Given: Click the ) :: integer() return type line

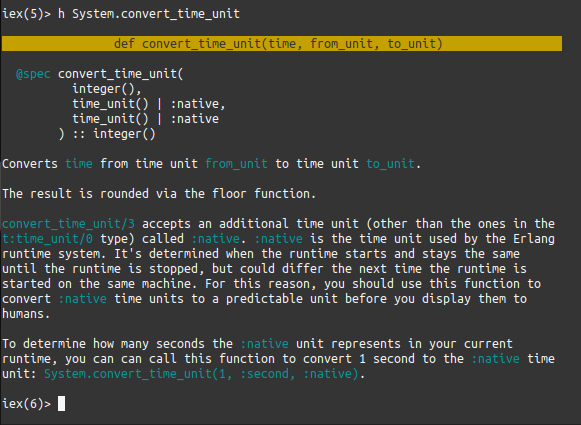Looking at the screenshot, I should [x=107, y=134].
